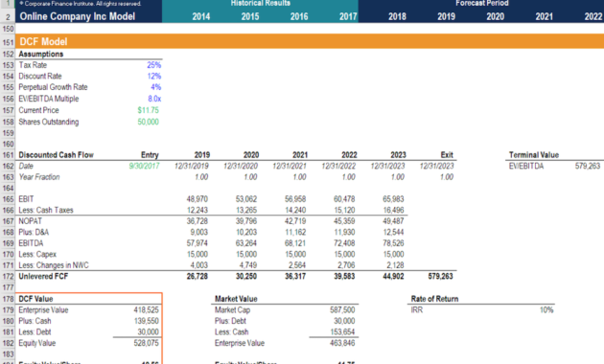604x364 pixels.
Task: Select Shares Outstanding value 50,000
Action: [x=148, y=122]
